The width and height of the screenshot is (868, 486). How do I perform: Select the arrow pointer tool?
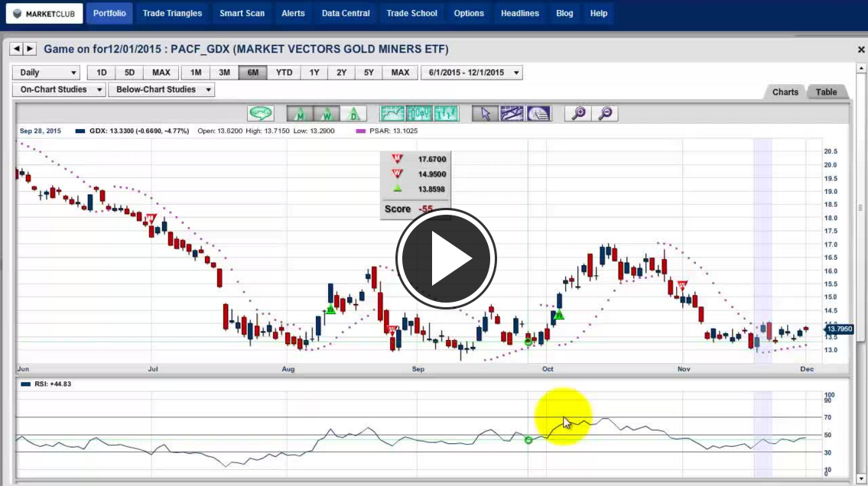click(x=485, y=113)
